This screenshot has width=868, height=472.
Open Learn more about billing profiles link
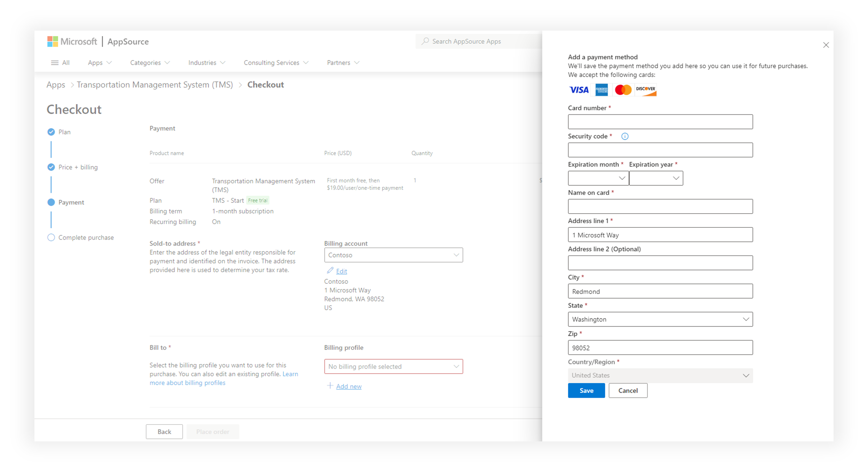tap(187, 383)
